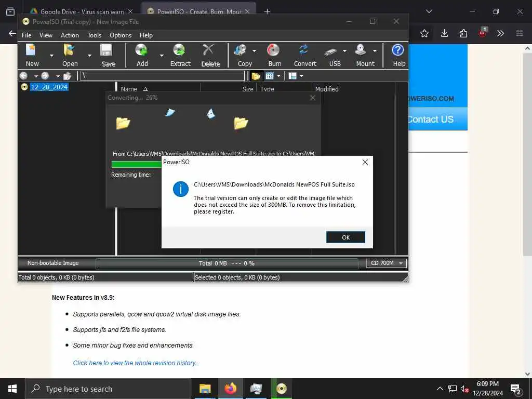The height and width of the screenshot is (399, 532).
Task: Click the Convert toolbar icon
Action: pos(303,50)
